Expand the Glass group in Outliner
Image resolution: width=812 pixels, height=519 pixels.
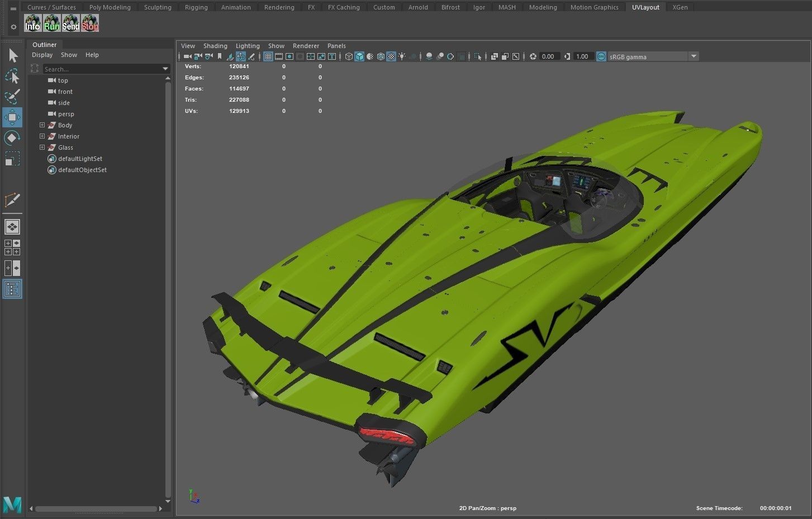pos(42,147)
